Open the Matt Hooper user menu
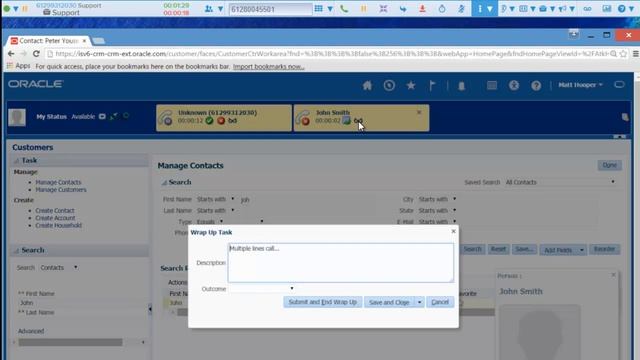The height and width of the screenshot is (360, 640). (x=580, y=85)
